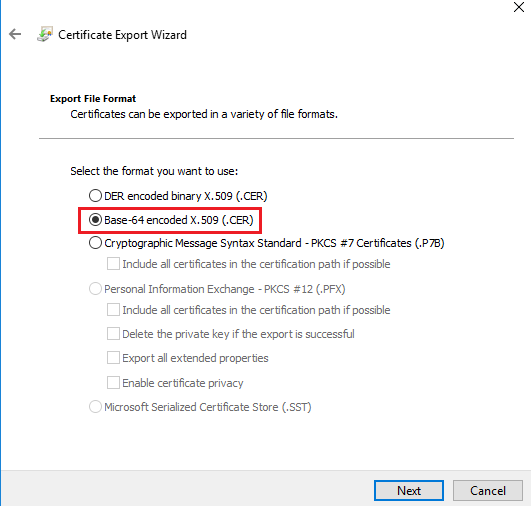Close the wizard with the X button
531x506 pixels.
[518, 7]
